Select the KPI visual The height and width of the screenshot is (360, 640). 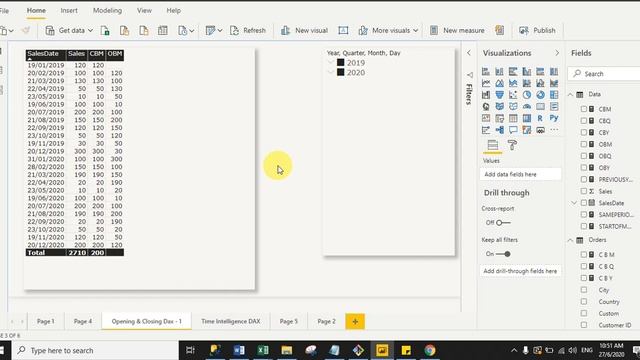(x=486, y=118)
